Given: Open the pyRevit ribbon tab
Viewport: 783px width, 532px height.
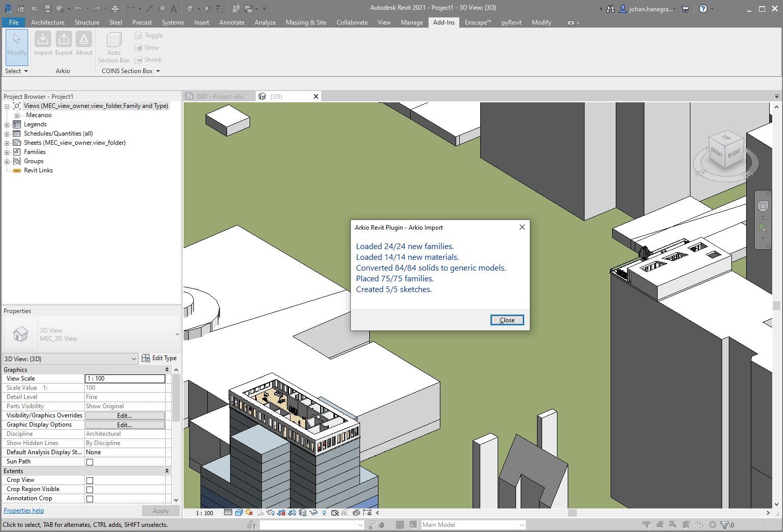Looking at the screenshot, I should coord(511,23).
